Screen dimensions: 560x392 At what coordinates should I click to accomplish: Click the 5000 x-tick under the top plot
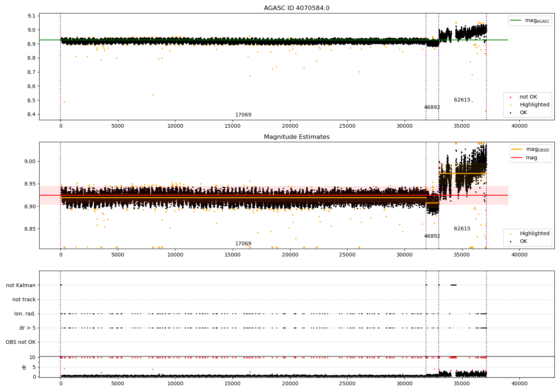[118, 126]
